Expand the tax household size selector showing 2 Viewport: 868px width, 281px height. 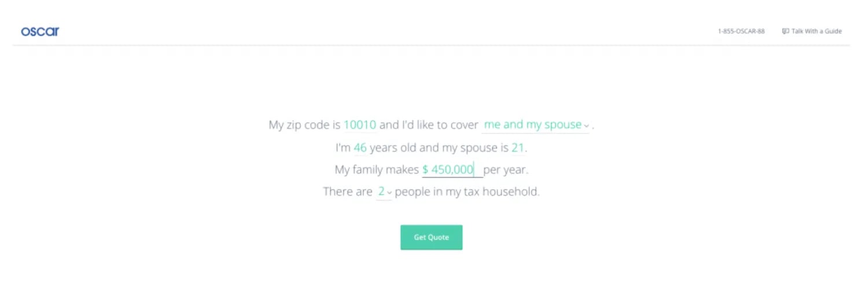tap(384, 192)
